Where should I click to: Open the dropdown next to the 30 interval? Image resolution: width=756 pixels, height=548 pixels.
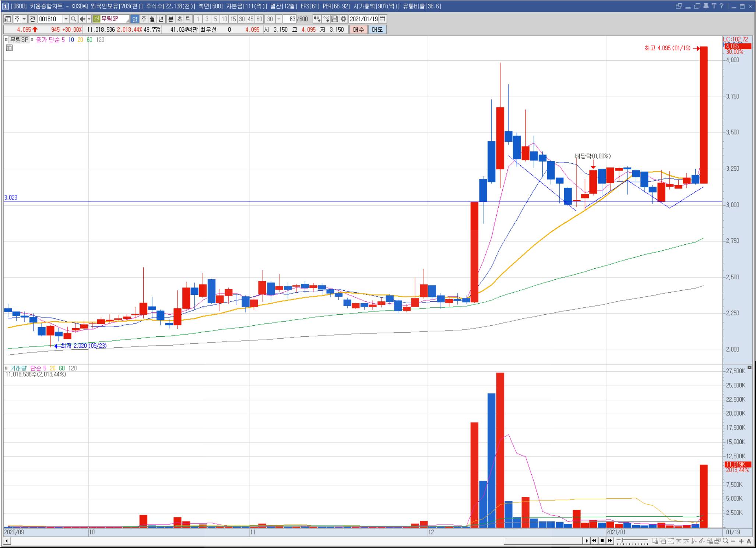[x=279, y=19]
